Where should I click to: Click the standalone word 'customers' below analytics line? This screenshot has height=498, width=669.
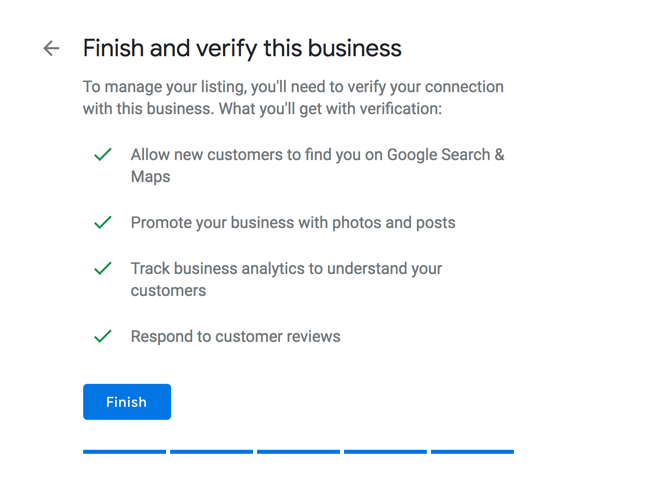click(x=169, y=291)
